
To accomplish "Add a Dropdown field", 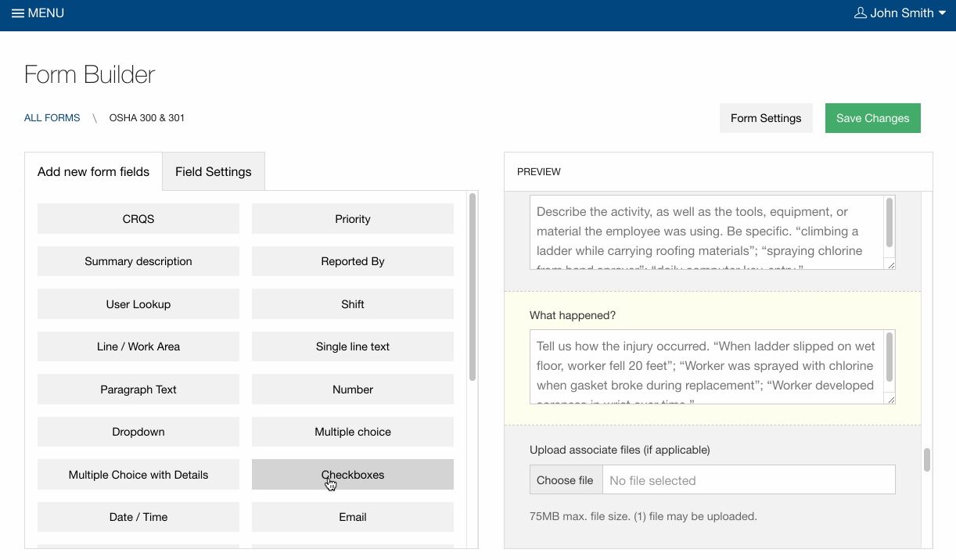I will point(138,432).
